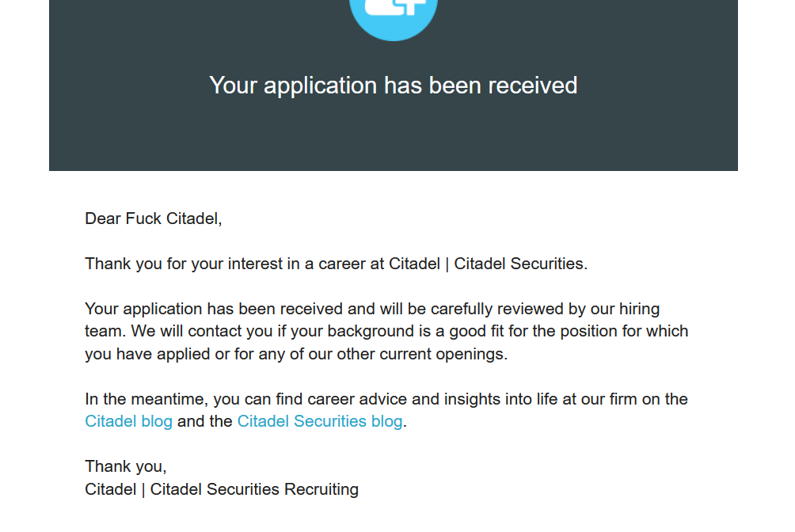Click the blue circular icon in the header

coord(394,16)
